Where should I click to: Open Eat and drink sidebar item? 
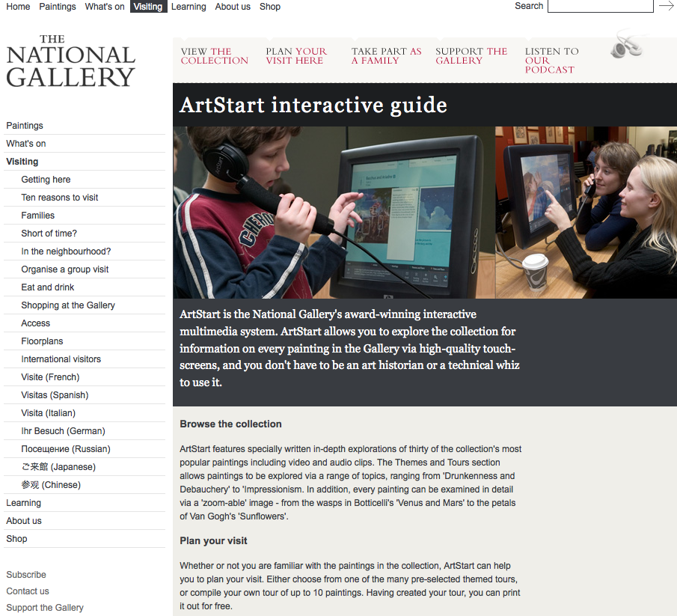(47, 287)
